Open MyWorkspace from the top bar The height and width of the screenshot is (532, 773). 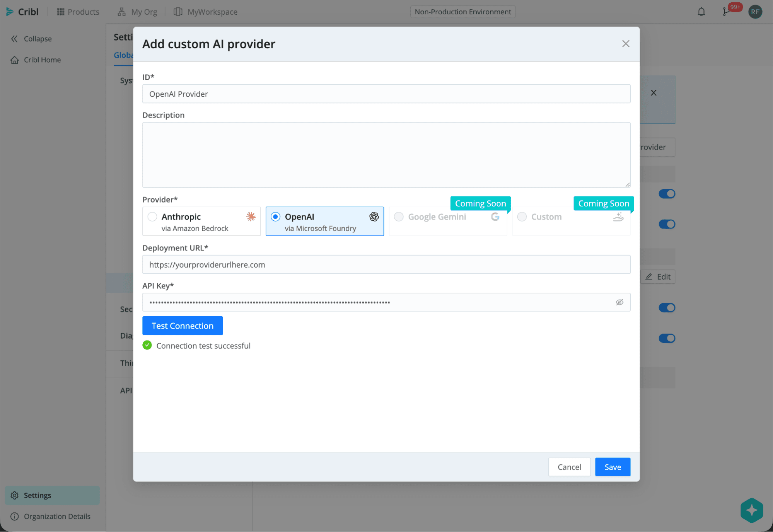pyautogui.click(x=205, y=12)
